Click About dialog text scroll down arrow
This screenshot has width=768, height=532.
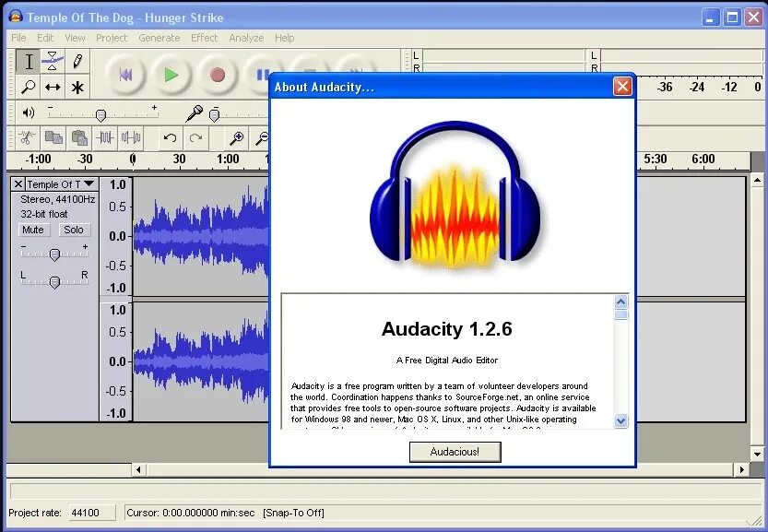(x=620, y=420)
